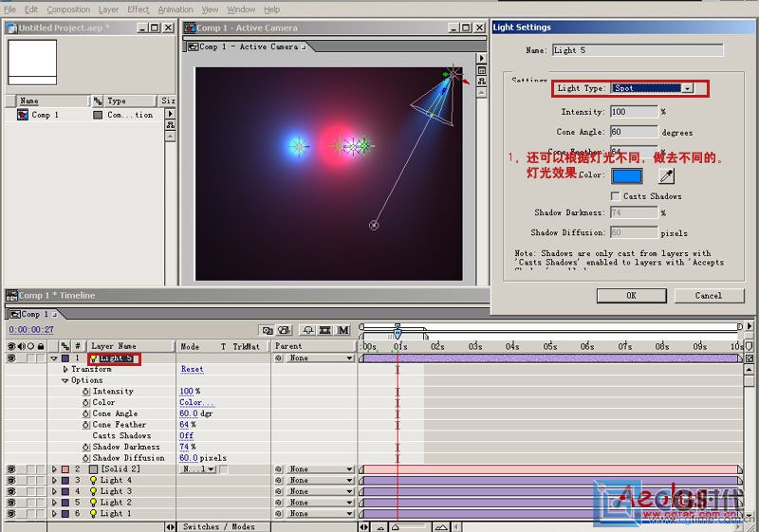Toggle the Shadow Darkness stopwatch
Screen dimensions: 759x532
pyautogui.click(x=85, y=447)
